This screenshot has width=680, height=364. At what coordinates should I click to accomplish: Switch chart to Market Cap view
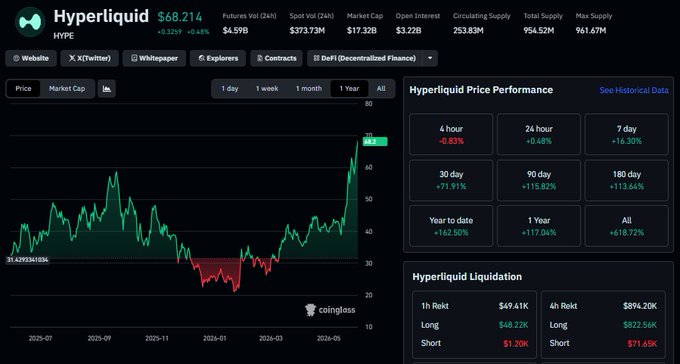pyautogui.click(x=67, y=89)
